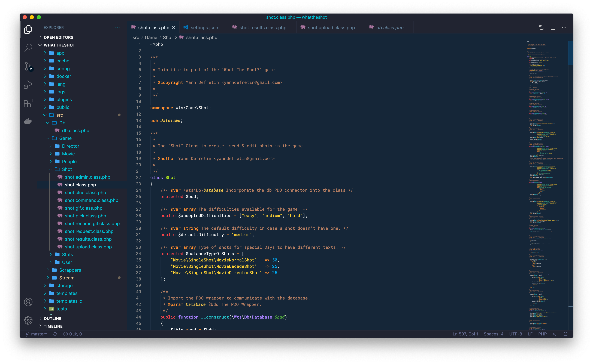This screenshot has height=364, width=593.
Task: Close the shot.class.php tab
Action: pyautogui.click(x=174, y=27)
